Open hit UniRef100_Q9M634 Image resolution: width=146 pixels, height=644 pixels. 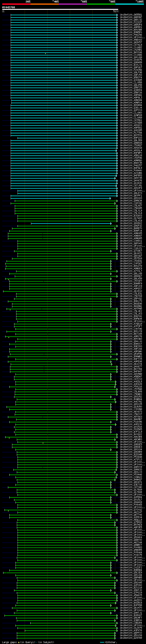click(x=131, y=201)
